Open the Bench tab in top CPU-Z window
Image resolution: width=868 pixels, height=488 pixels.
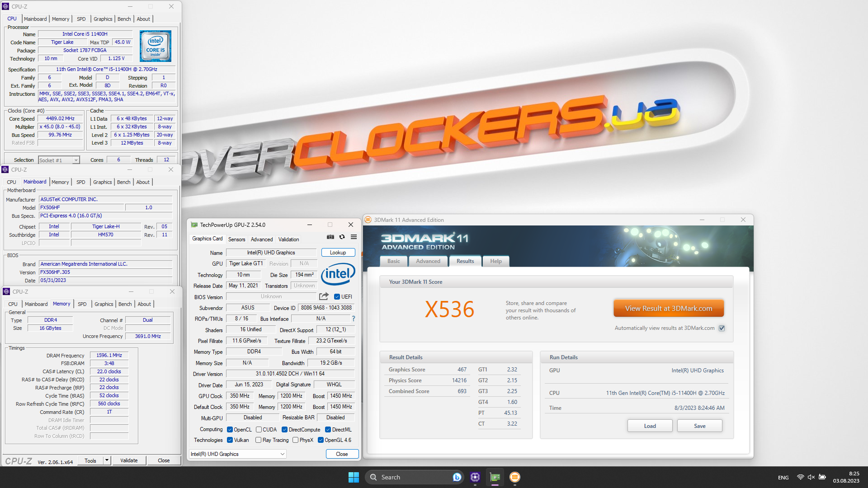coord(124,19)
